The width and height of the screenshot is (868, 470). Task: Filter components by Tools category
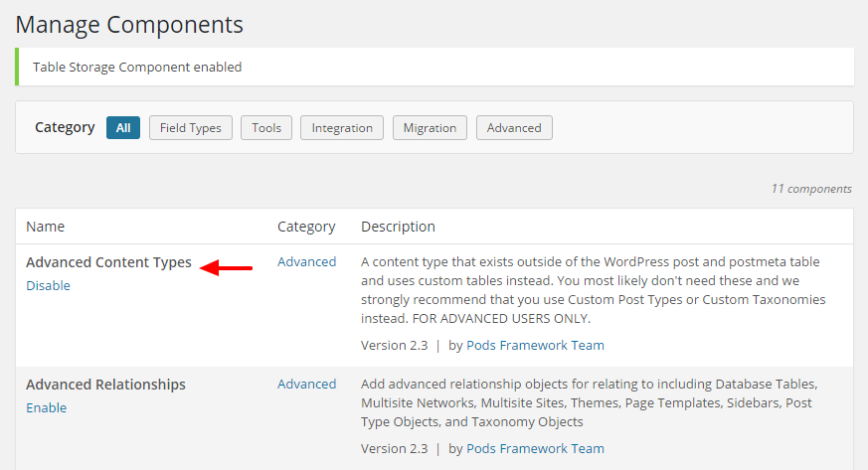266,128
